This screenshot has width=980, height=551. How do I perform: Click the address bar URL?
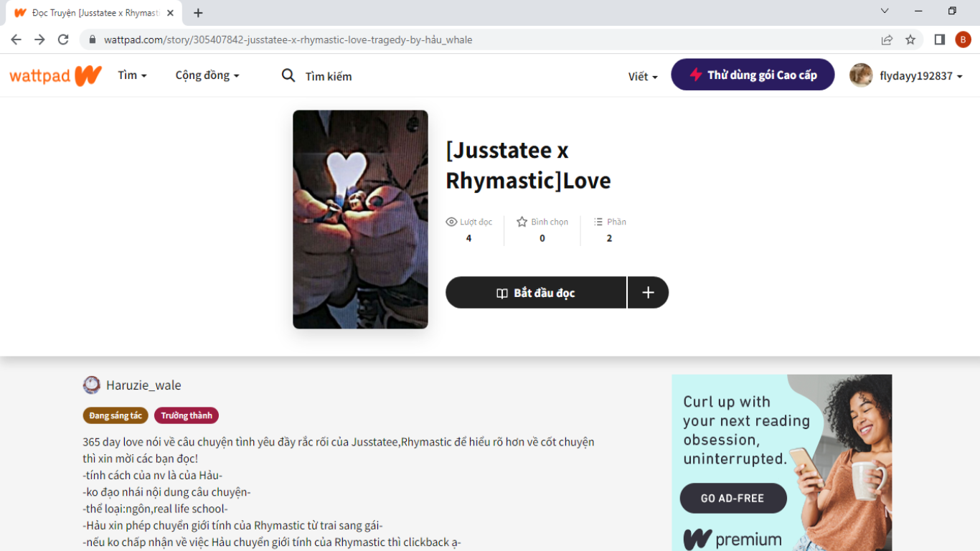(288, 40)
